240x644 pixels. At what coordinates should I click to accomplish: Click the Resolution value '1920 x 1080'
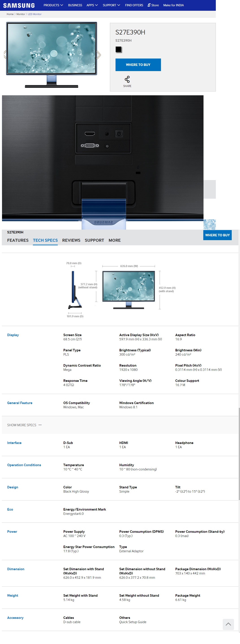pos(128,370)
